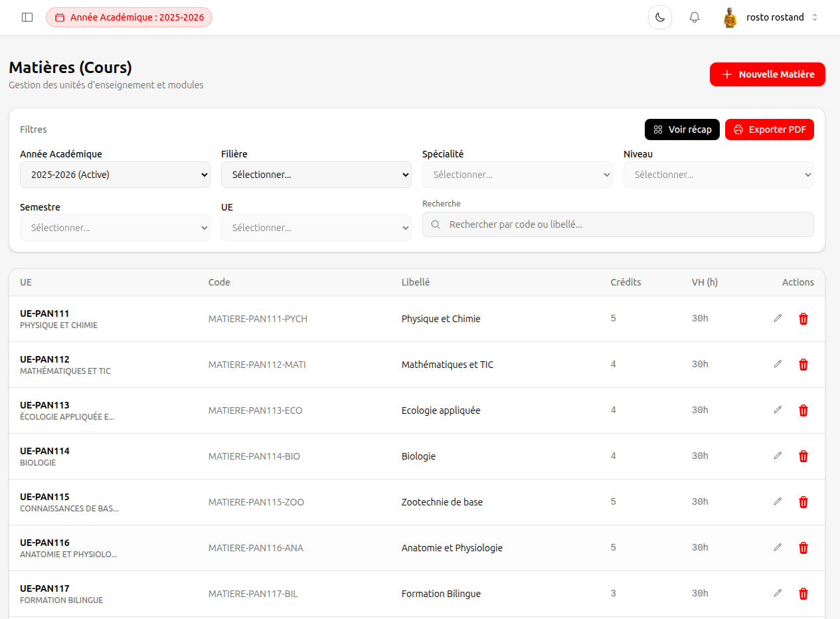Open the UE filter dropdown
The width and height of the screenshot is (840, 619).
pyautogui.click(x=316, y=228)
